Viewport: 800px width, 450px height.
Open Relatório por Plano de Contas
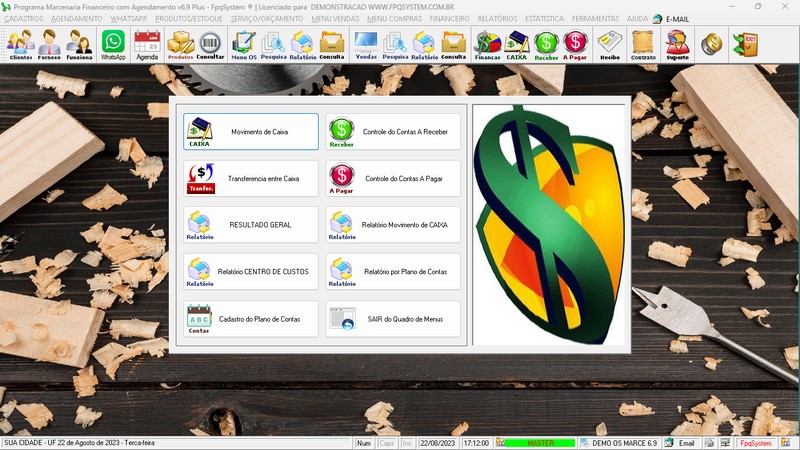pyautogui.click(x=393, y=272)
